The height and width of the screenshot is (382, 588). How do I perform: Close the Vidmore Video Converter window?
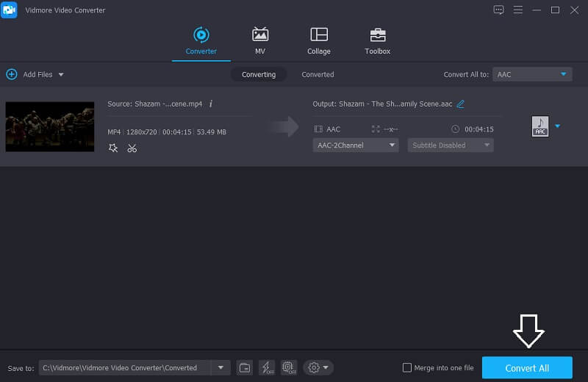point(574,10)
